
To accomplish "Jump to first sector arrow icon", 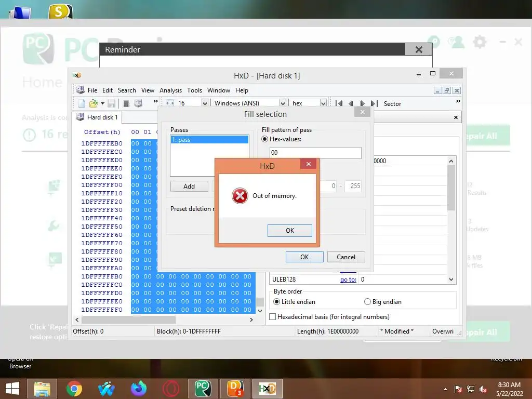I will pos(339,103).
